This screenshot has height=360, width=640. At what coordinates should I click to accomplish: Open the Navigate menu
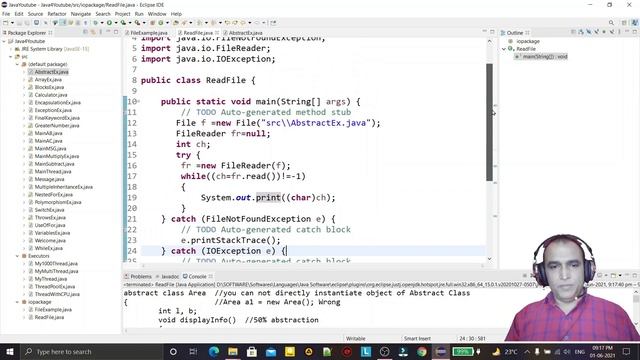[81, 14]
